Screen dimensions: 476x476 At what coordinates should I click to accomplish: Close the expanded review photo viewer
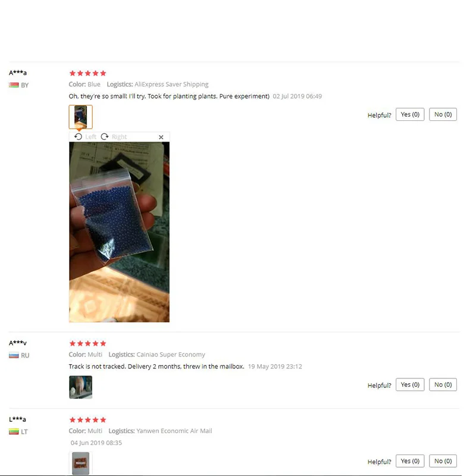pos(161,137)
